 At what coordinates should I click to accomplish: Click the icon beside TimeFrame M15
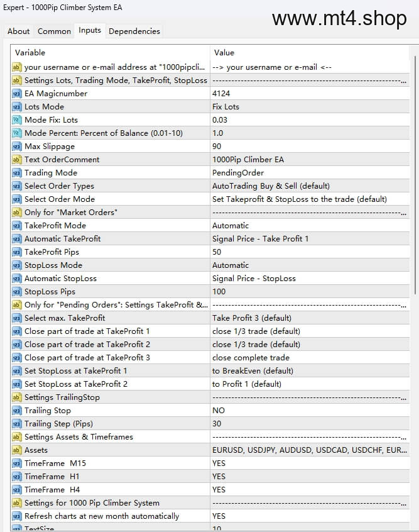[x=16, y=464]
